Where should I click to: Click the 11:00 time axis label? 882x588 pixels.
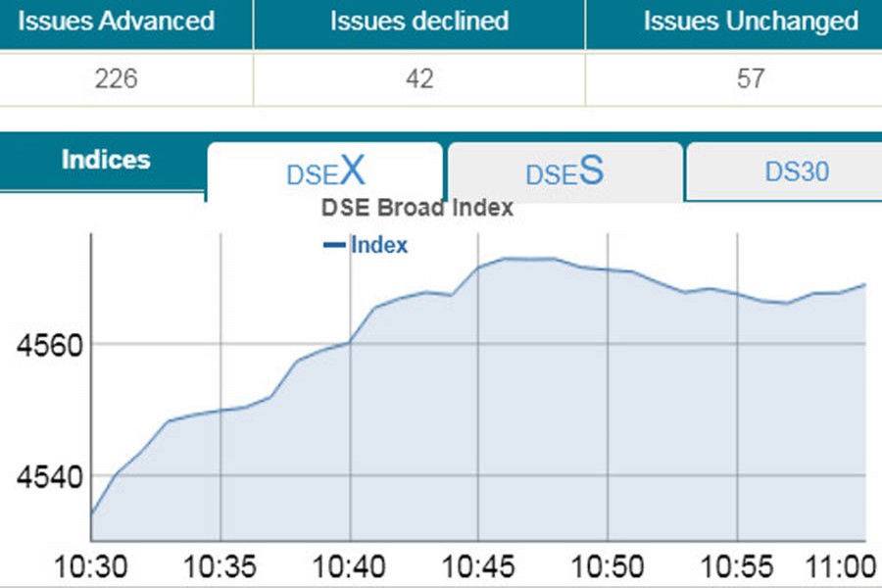[845, 566]
